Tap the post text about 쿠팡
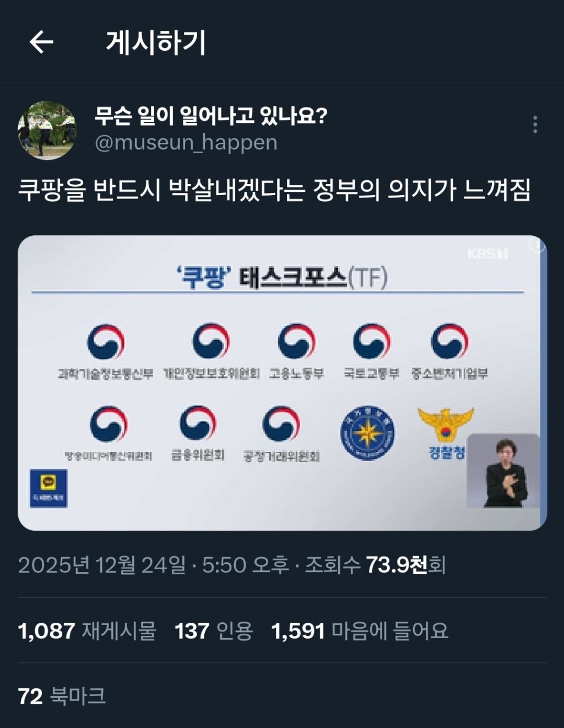 pyautogui.click(x=274, y=190)
